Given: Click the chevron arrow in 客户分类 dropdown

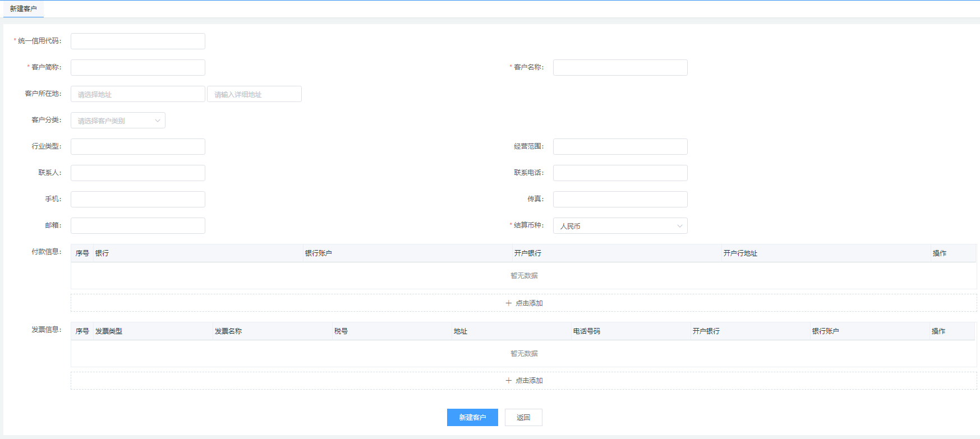Looking at the screenshot, I should [x=158, y=121].
